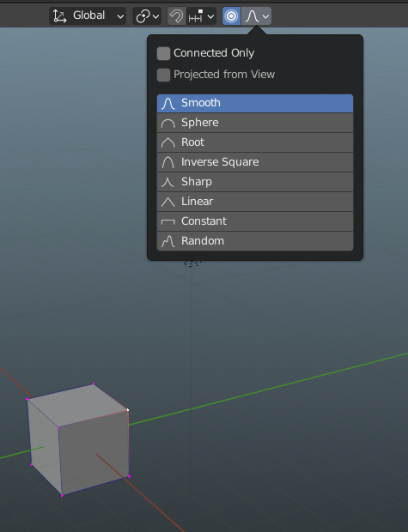Screen dimensions: 408x532
Task: Select the white highlighted cube vertex
Action: [x=128, y=410]
